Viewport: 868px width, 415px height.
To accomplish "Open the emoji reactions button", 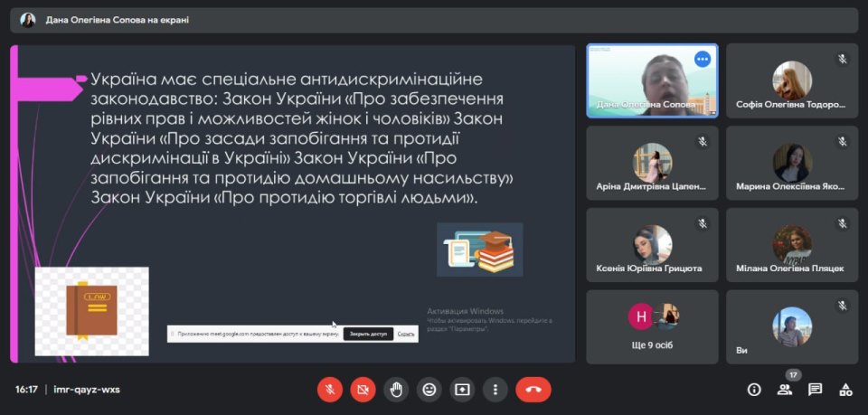I will pos(429,390).
